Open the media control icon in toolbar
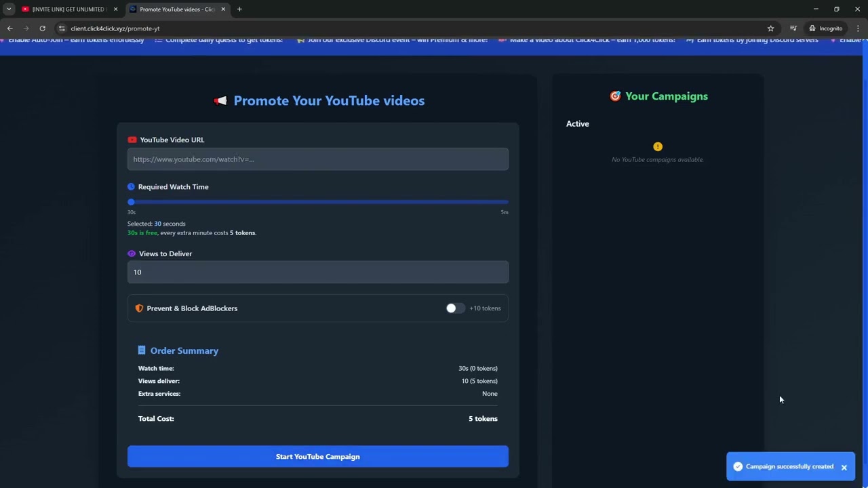Viewport: 868px width, 488px height. click(x=793, y=28)
